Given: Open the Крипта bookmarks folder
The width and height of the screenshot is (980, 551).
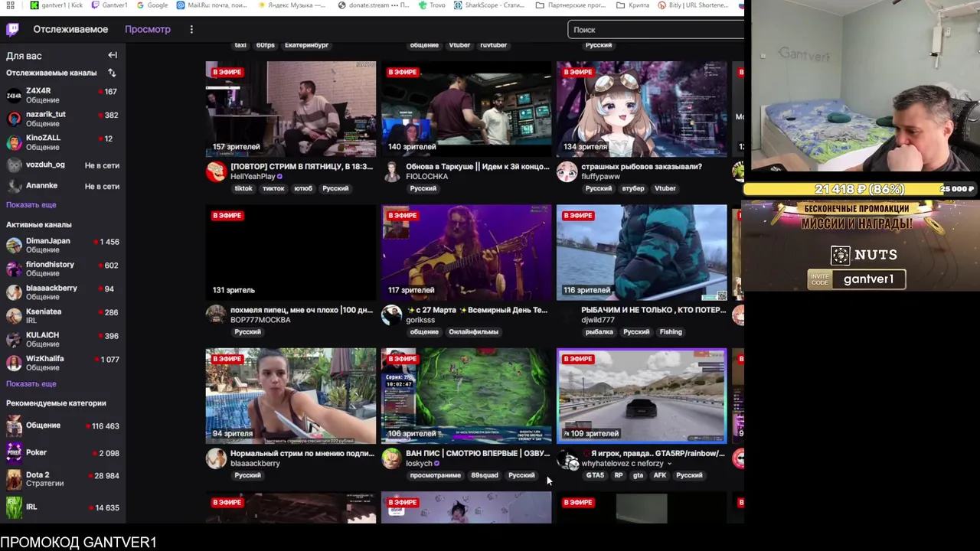Looking at the screenshot, I should [632, 5].
